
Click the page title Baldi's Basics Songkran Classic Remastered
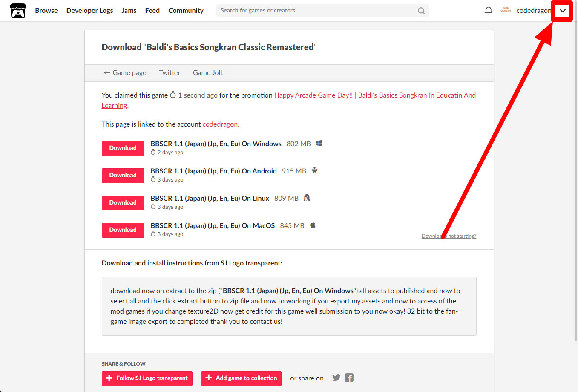point(230,47)
